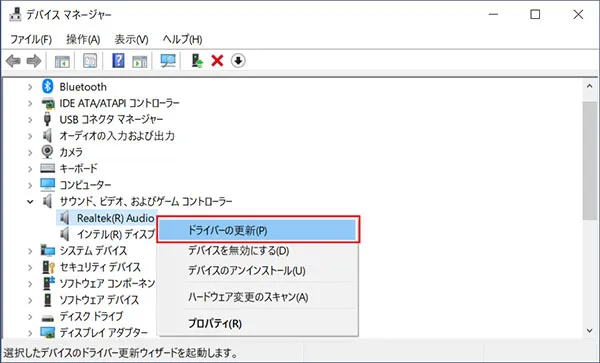This screenshot has width=600, height=363.
Task: Click the display adapters category icon
Action: tap(47, 333)
